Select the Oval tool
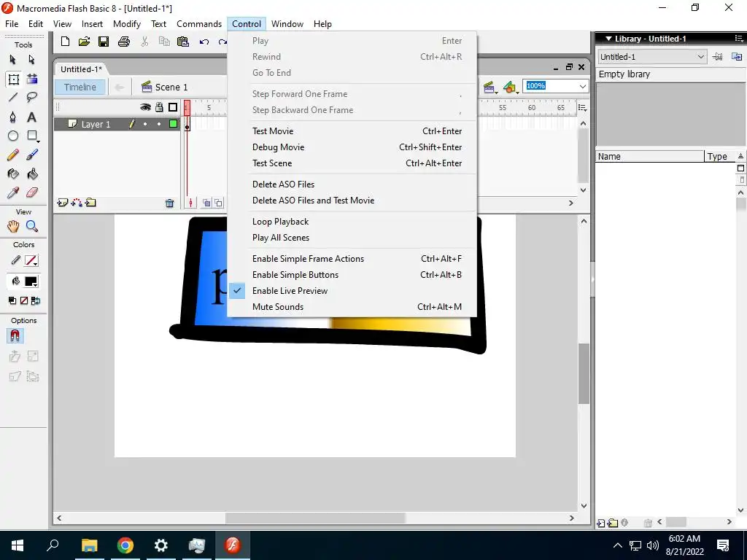Image resolution: width=747 pixels, height=560 pixels. tap(13, 136)
